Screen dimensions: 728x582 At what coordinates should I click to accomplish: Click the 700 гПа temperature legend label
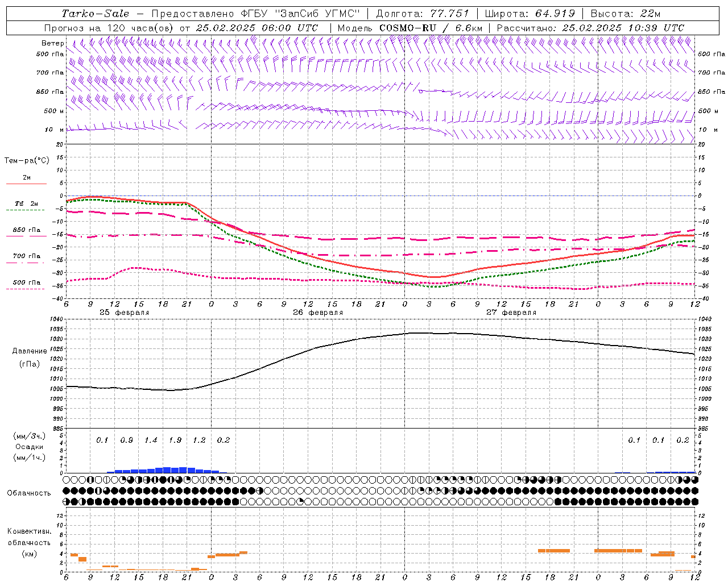[27, 256]
